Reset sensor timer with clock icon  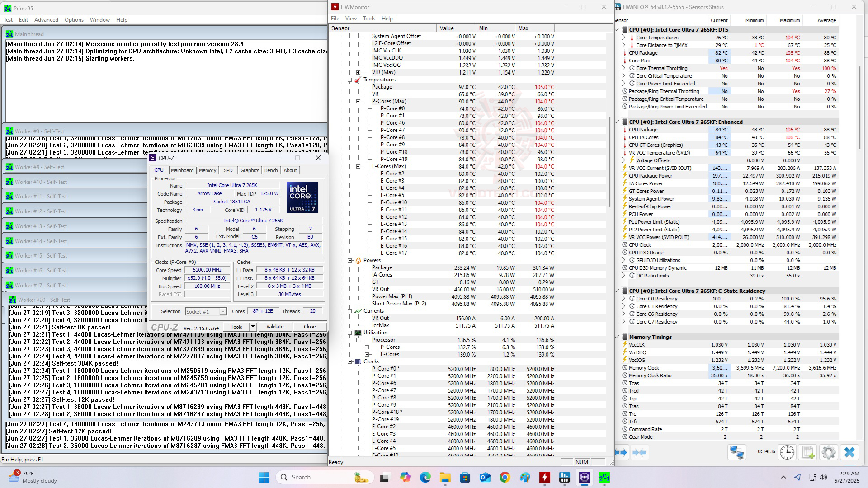[x=787, y=452]
